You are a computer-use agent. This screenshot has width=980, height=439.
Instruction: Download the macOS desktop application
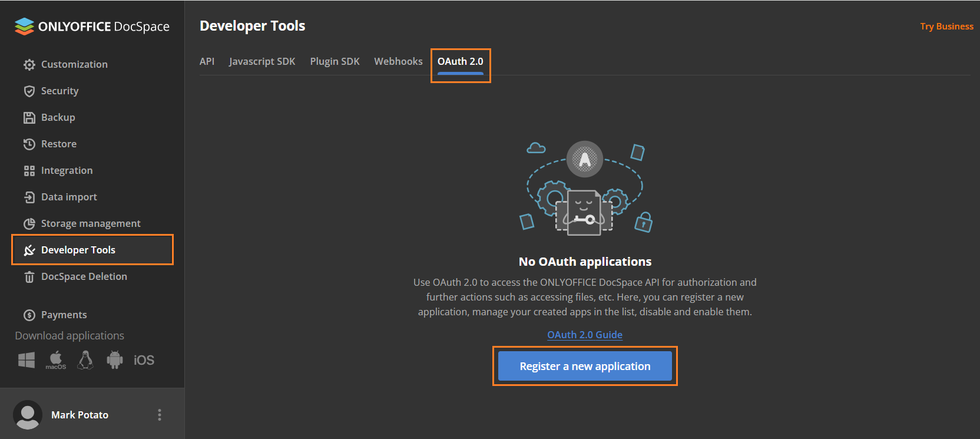[x=56, y=360]
